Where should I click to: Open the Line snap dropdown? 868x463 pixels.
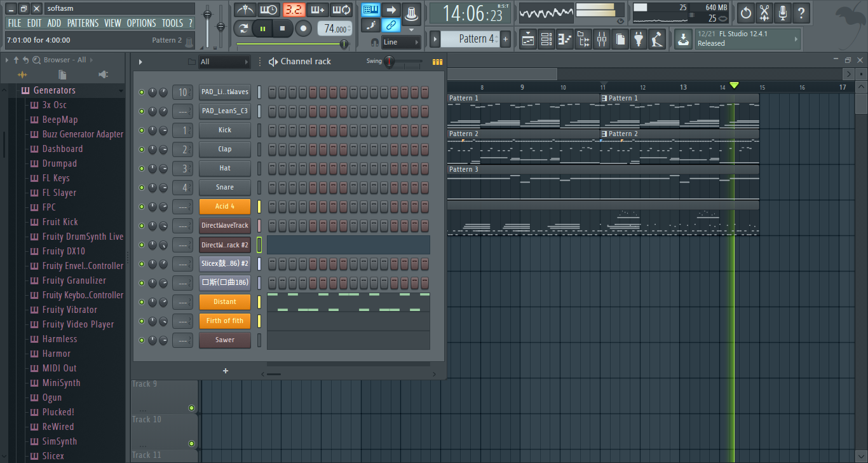click(x=401, y=42)
